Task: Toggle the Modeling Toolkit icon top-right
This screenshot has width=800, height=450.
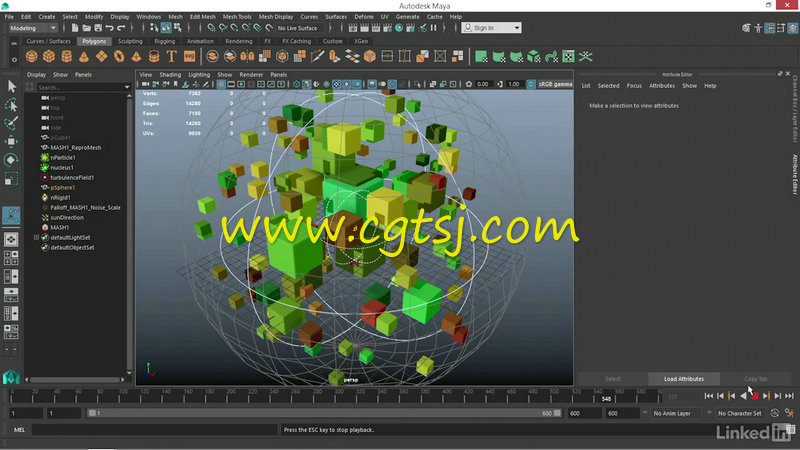Action: [x=746, y=28]
